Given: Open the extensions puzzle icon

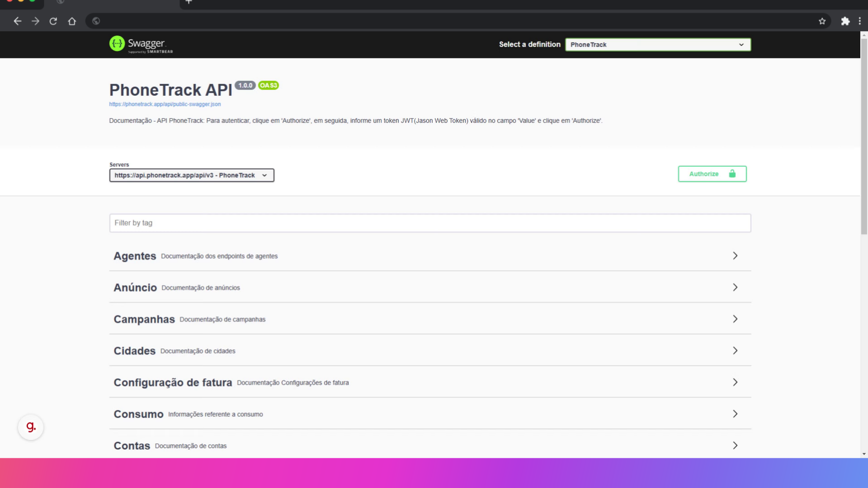Looking at the screenshot, I should point(845,21).
